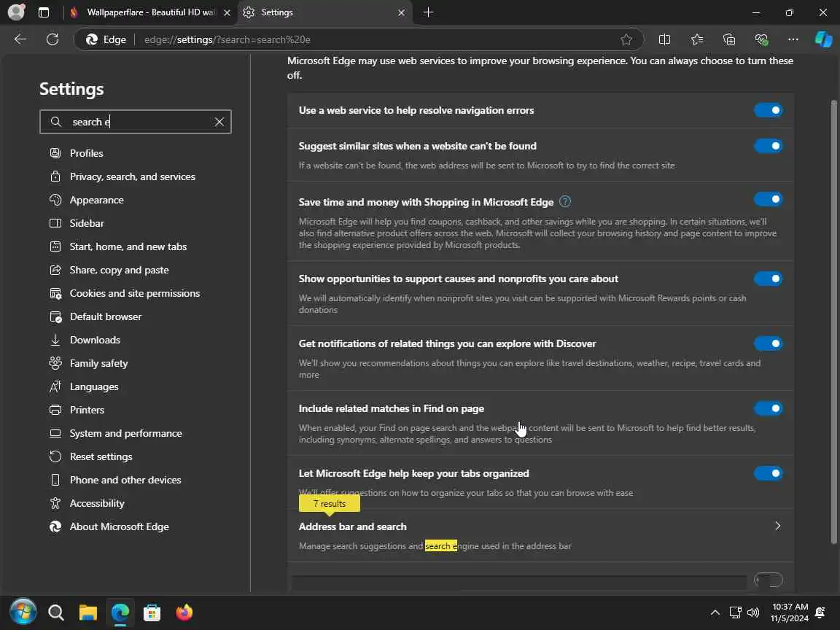Open Sidebar settings section
Viewport: 840px width, 630px height.
tap(87, 223)
